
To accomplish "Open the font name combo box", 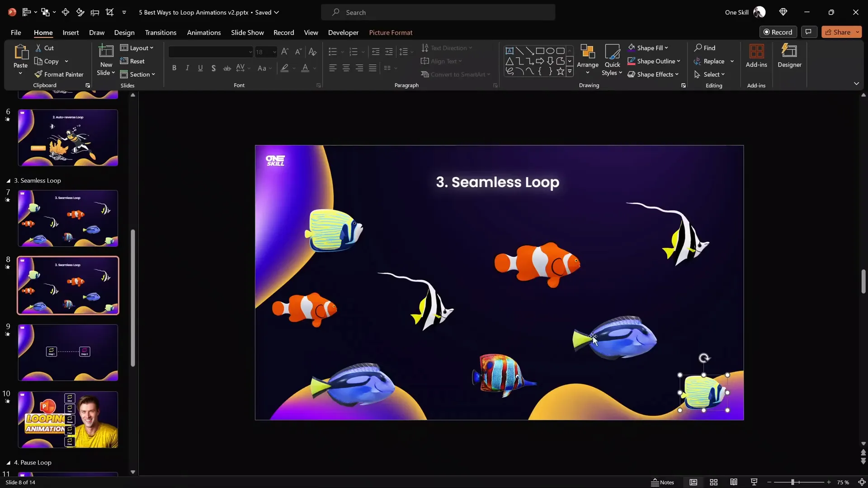I will coord(211,52).
